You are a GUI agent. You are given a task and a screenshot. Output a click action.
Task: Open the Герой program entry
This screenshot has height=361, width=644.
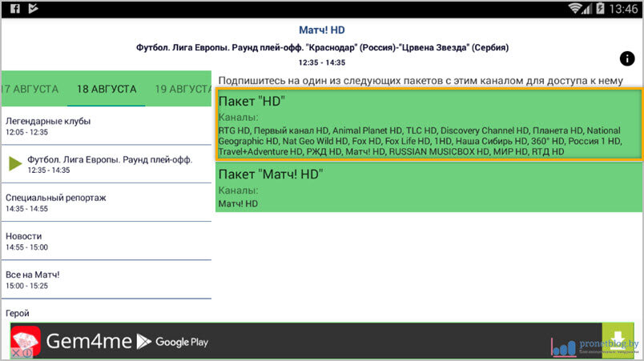click(x=107, y=312)
